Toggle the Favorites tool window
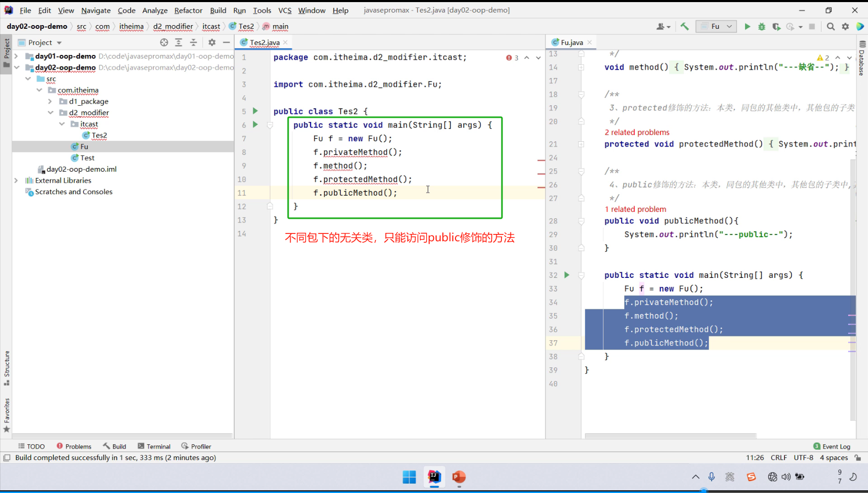The image size is (868, 493). [x=6, y=416]
